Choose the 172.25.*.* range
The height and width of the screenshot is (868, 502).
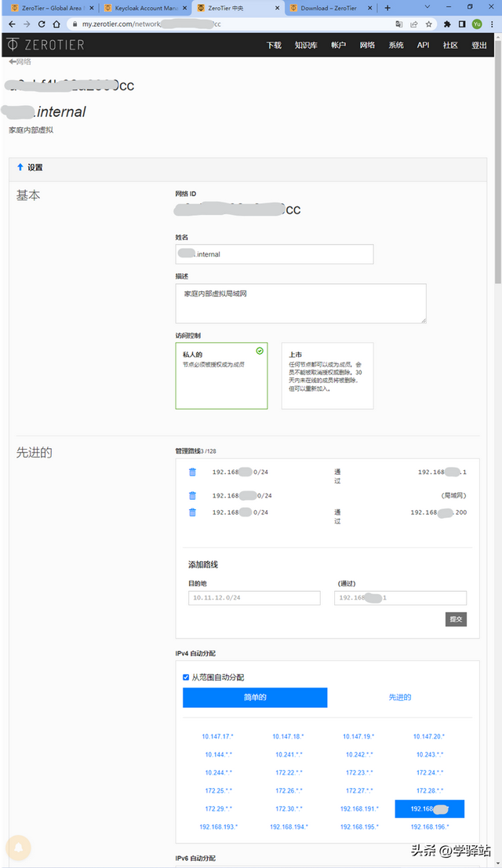click(x=219, y=790)
